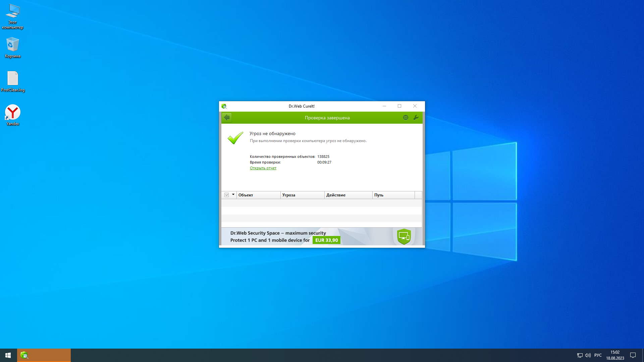Open the language globe icon
Viewport: 644px width, 362px height.
(406, 118)
